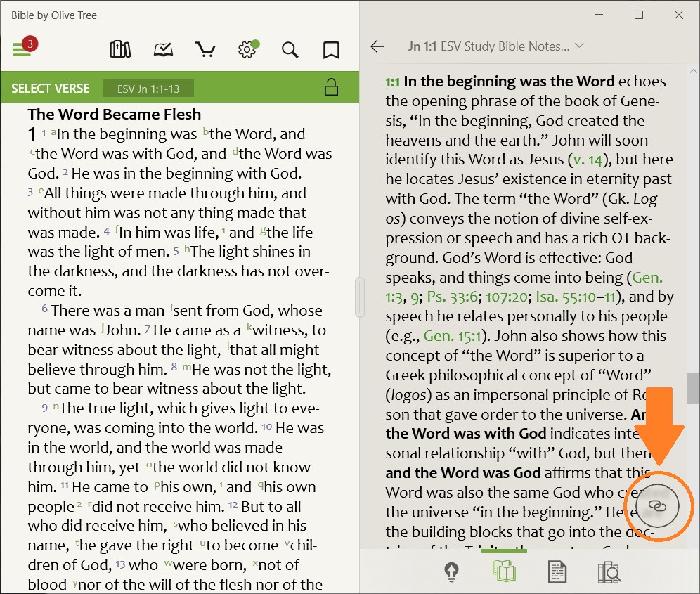
Task: Open the notes document icon
Action: pos(557,572)
